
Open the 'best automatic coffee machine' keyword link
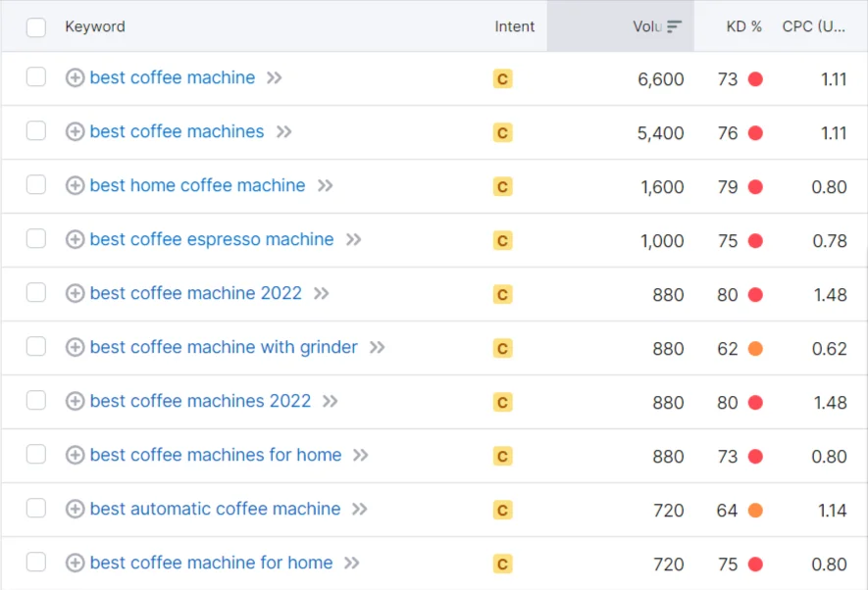tap(214, 509)
